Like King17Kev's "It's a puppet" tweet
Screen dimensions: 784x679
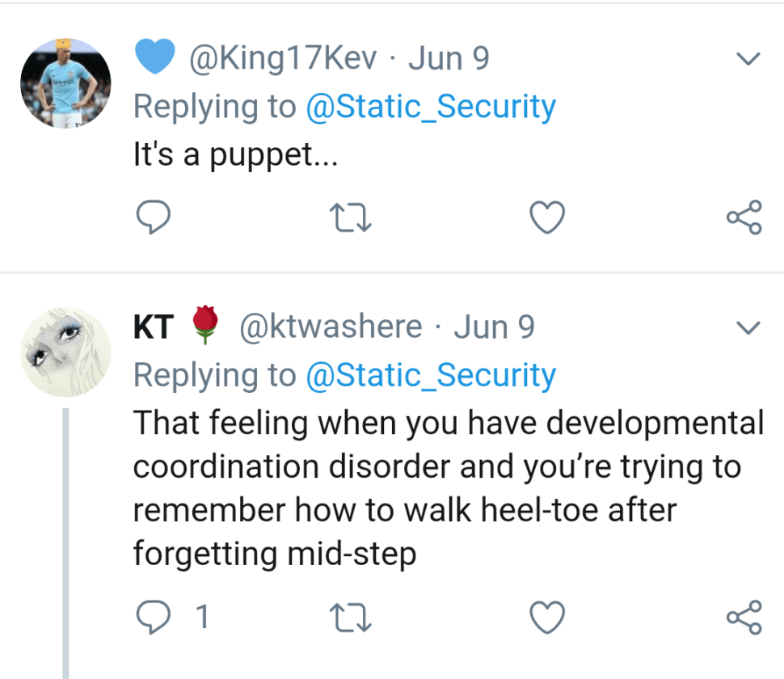pyautogui.click(x=546, y=217)
